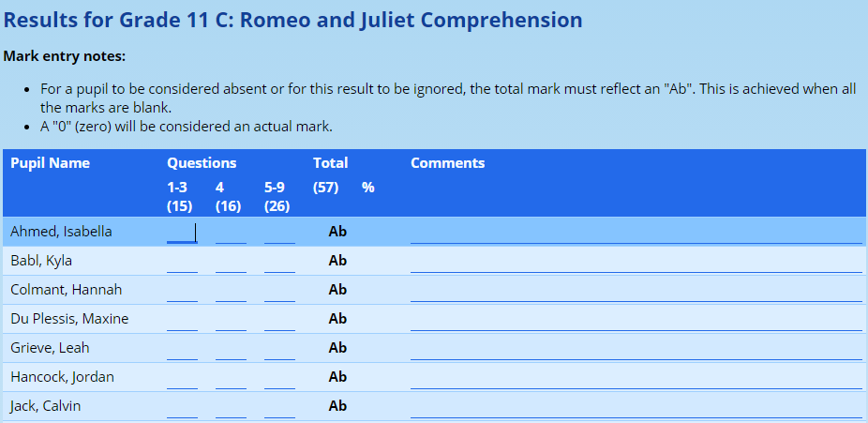This screenshot has height=423, width=868.
Task: Focus Hannah Colmant's Questions 5-9 mark field
Action: [x=279, y=291]
